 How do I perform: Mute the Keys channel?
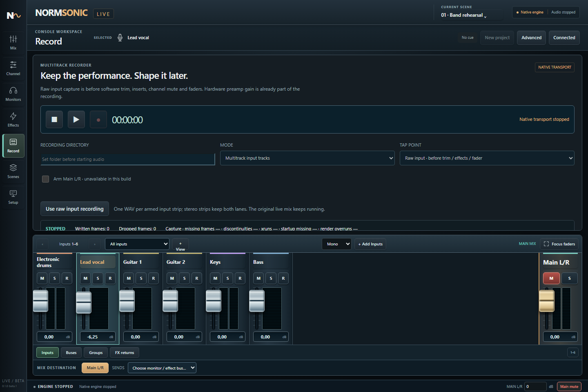click(215, 278)
